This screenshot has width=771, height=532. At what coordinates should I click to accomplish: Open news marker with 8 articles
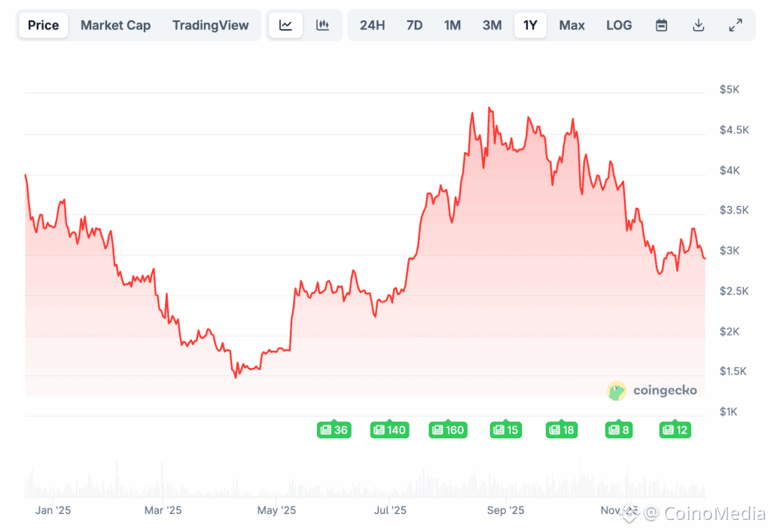pos(619,430)
